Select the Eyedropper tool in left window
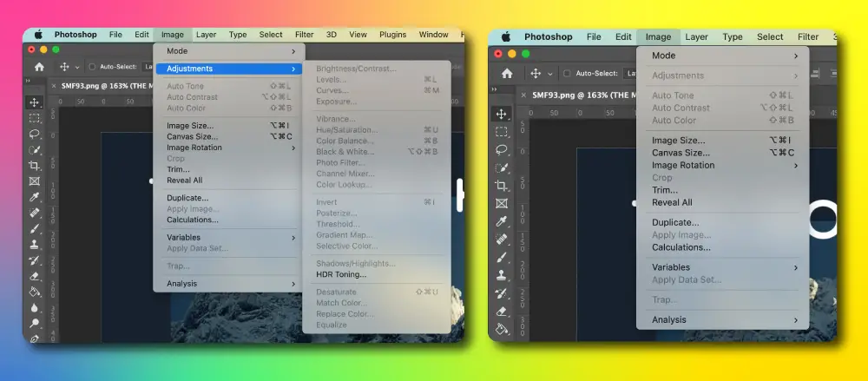Screen dimensions: 868x381 point(35,197)
